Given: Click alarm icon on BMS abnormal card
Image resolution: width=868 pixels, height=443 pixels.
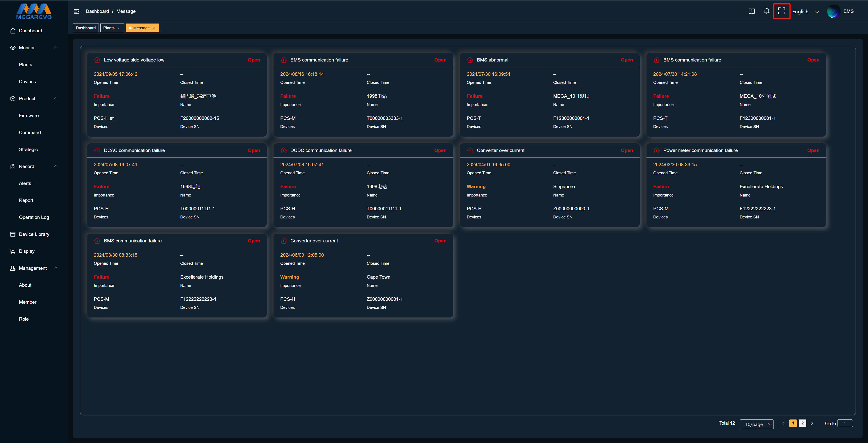Looking at the screenshot, I should (x=470, y=60).
